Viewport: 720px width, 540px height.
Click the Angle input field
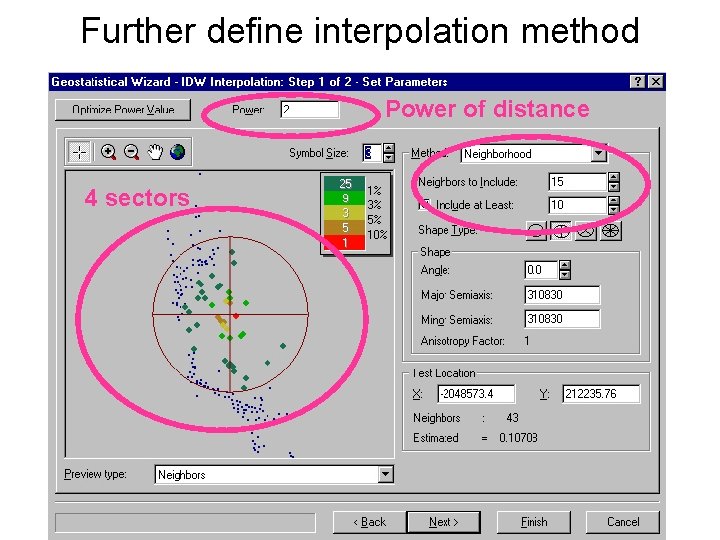point(541,270)
